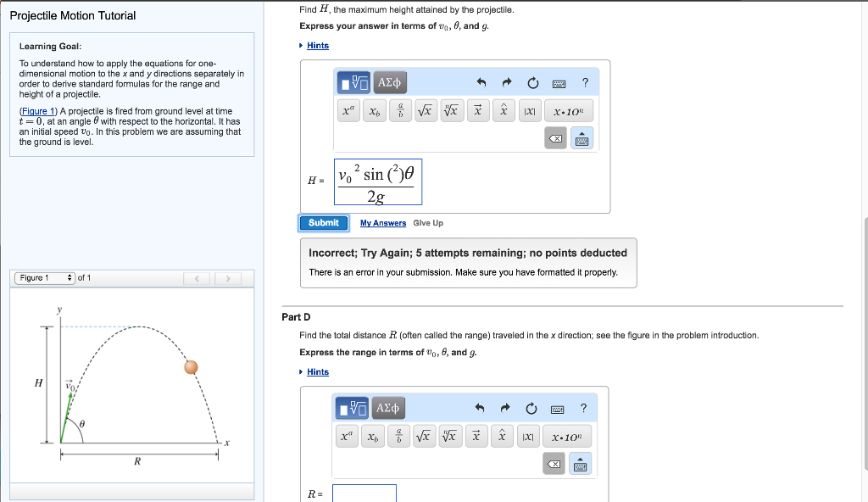
Task: Select the nth root template icon
Action: (451, 110)
